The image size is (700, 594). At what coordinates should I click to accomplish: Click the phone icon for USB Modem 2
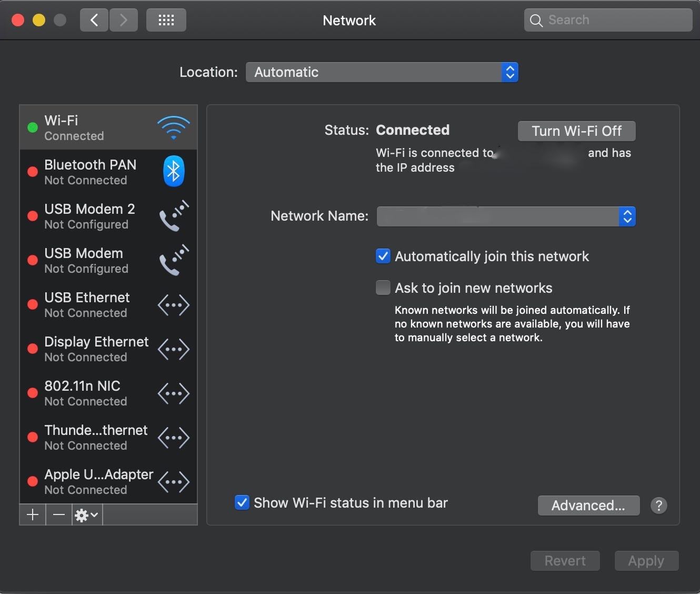point(174,216)
